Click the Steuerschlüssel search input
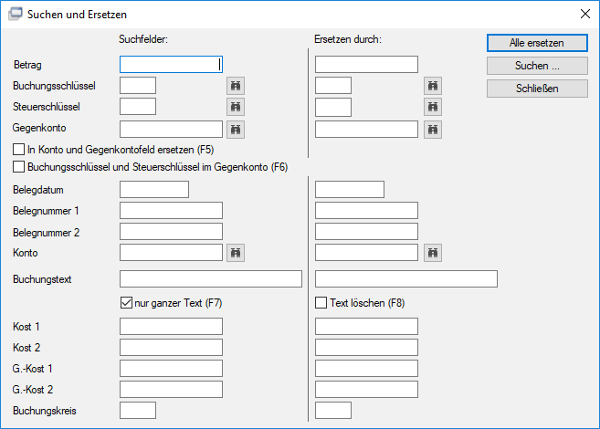This screenshot has width=600, height=429. pos(138,106)
